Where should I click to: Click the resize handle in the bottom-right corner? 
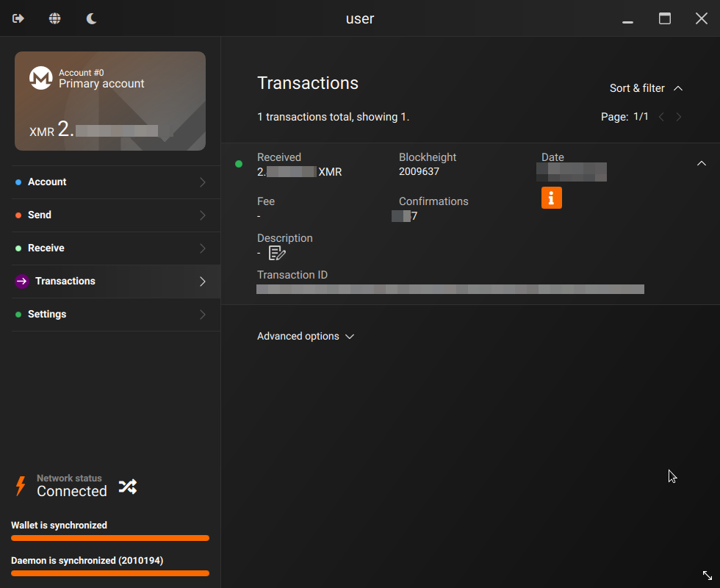tap(707, 576)
